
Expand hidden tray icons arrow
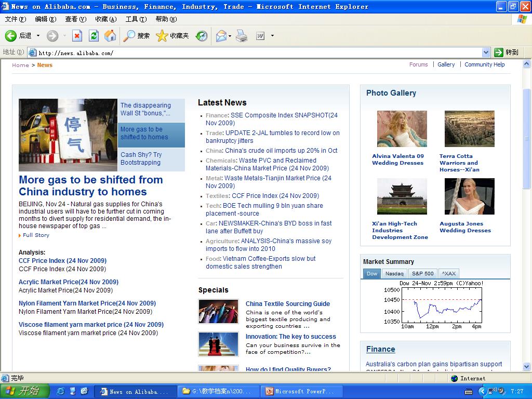482,392
